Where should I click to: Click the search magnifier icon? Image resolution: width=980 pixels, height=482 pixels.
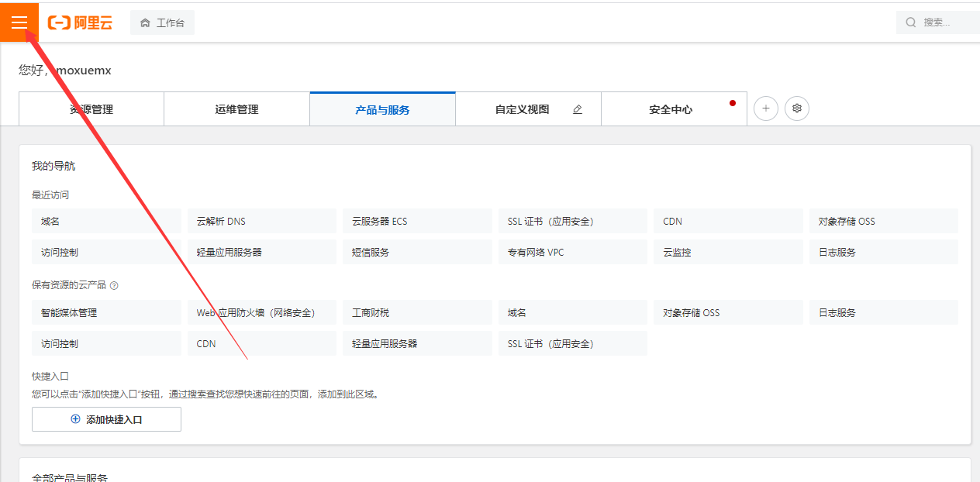point(910,22)
